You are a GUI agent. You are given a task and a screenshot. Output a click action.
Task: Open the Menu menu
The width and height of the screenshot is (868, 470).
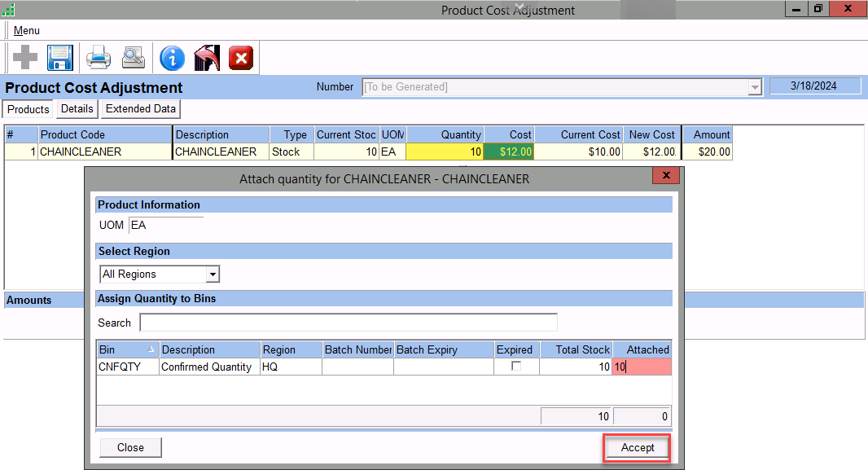click(x=26, y=31)
